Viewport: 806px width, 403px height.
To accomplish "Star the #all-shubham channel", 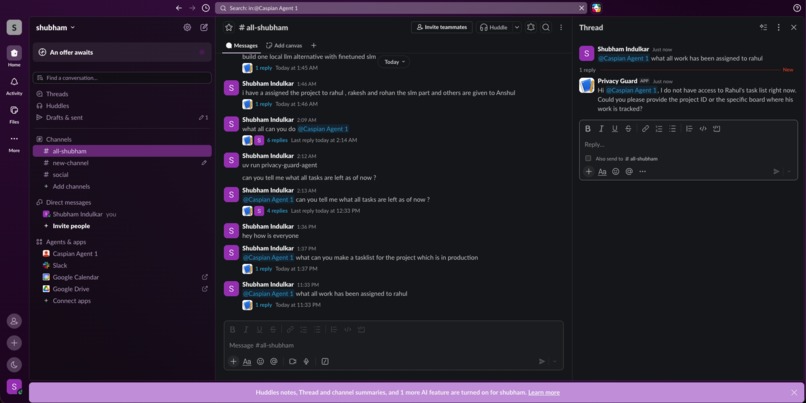I will [x=229, y=27].
